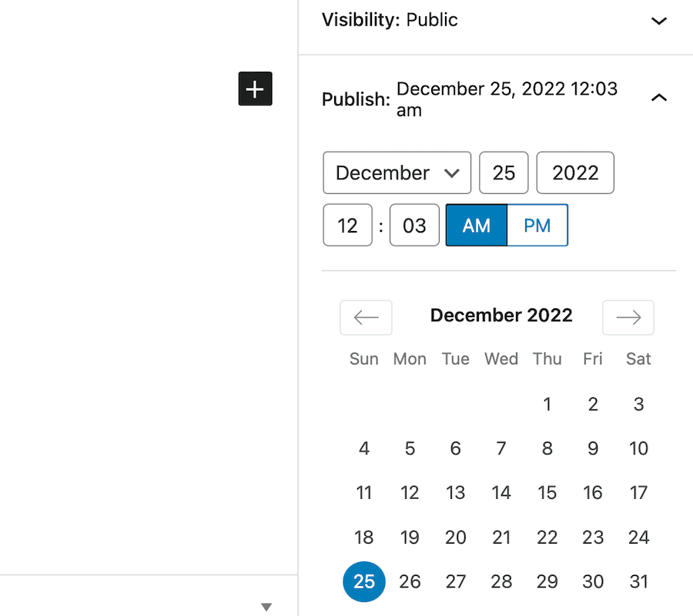The height and width of the screenshot is (616, 693).
Task: Click the minutes field showing 03
Action: (x=414, y=225)
